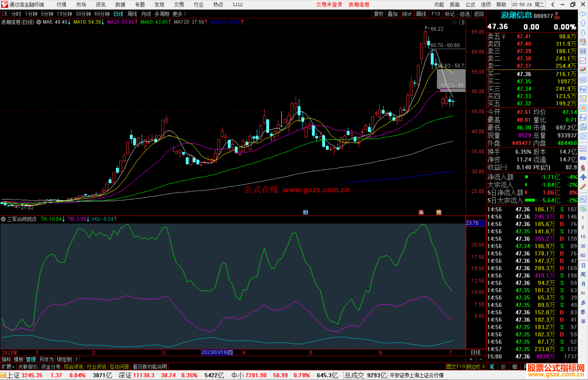Image resolution: width=588 pixels, height=380 pixels.
Task: Click the candlestick chart sidebar icon
Action: click(583, 70)
